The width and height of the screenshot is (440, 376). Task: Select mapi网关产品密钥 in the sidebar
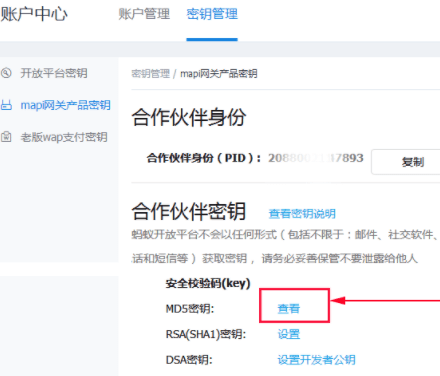click(65, 105)
